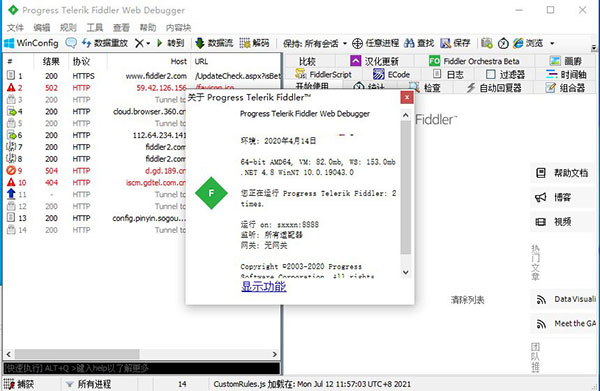This screenshot has width=600, height=391.
Task: Click the About dialog scrollbar up arrow
Action: (x=406, y=115)
